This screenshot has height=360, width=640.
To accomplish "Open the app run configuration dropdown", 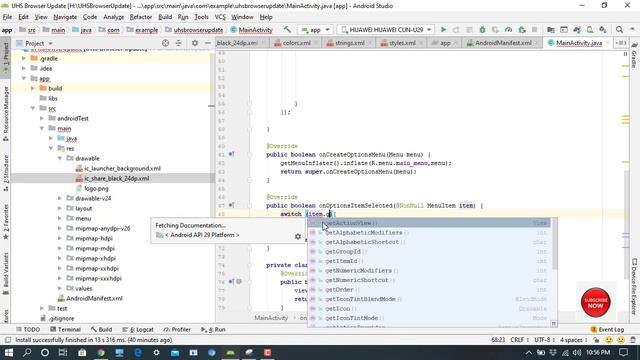I will 315,30.
